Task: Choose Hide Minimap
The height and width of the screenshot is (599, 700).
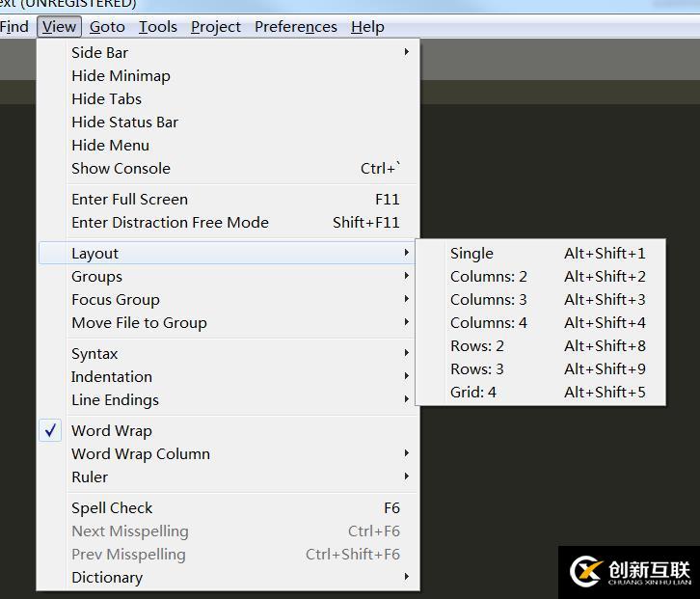Action: 228,76
